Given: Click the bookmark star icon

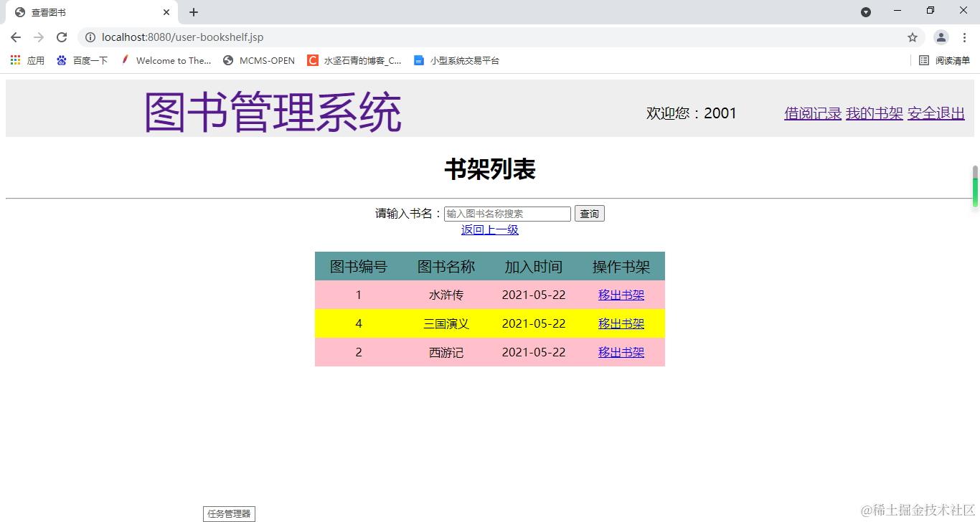Looking at the screenshot, I should (x=912, y=37).
